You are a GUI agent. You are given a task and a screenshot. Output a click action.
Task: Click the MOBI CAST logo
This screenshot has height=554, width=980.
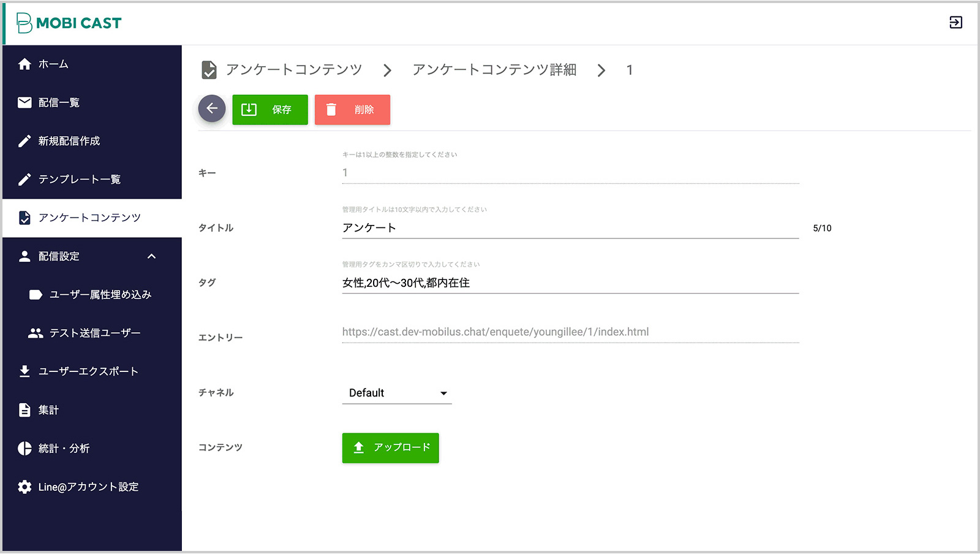pyautogui.click(x=69, y=23)
